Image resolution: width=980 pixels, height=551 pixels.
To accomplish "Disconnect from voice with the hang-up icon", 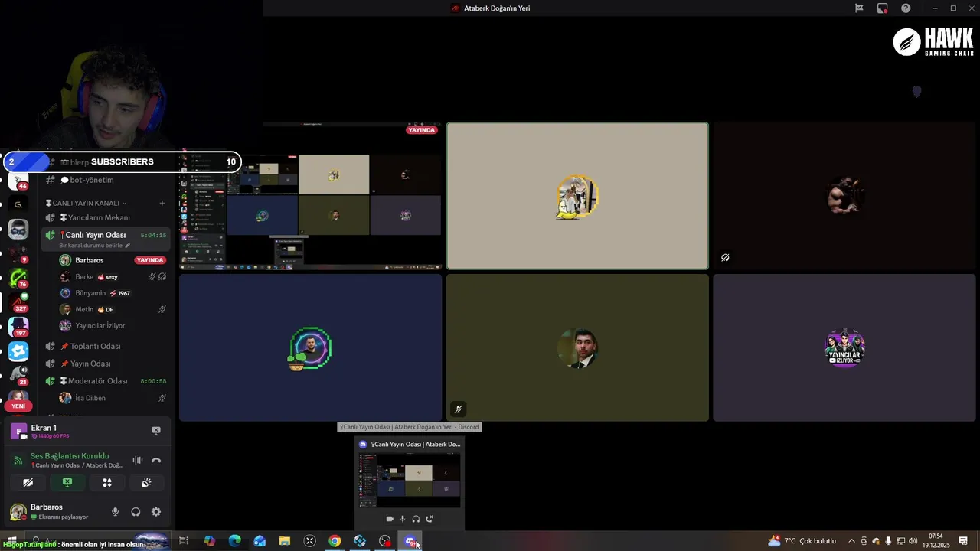I will 156,460.
